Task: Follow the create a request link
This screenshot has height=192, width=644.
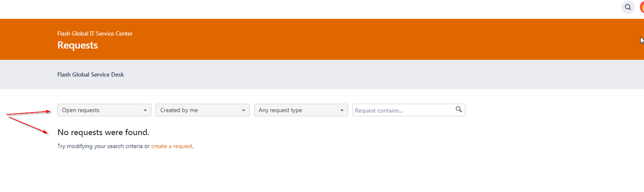Action: [172, 146]
